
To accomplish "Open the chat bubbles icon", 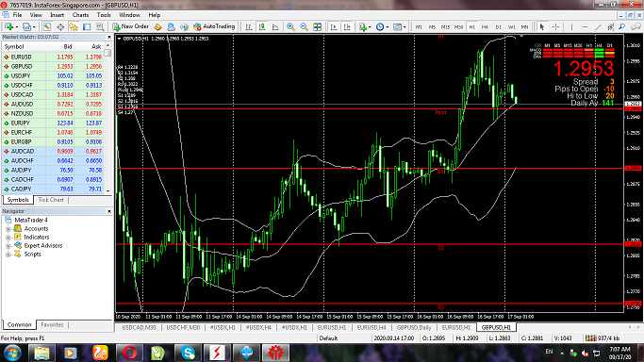I will click(636, 26).
